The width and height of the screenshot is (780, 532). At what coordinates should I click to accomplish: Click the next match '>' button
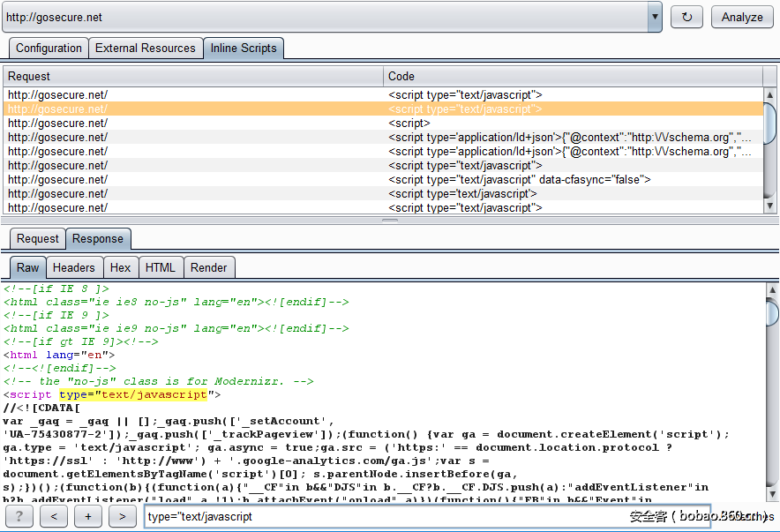tap(122, 516)
